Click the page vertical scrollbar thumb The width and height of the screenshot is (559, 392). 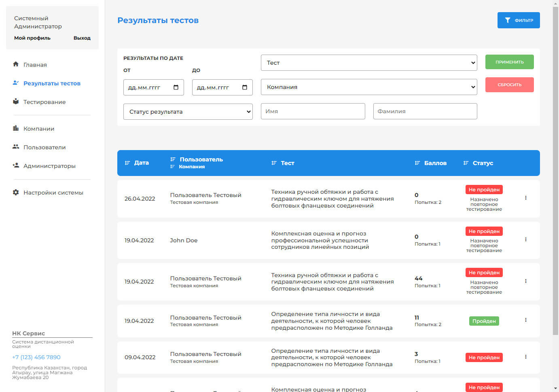[555, 170]
